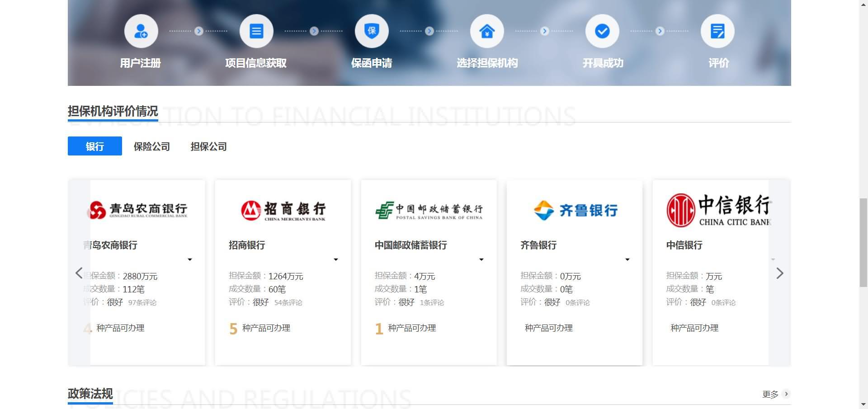Viewport: 868px width, 409px height.
Task: Select the 银行 tab
Action: [95, 146]
